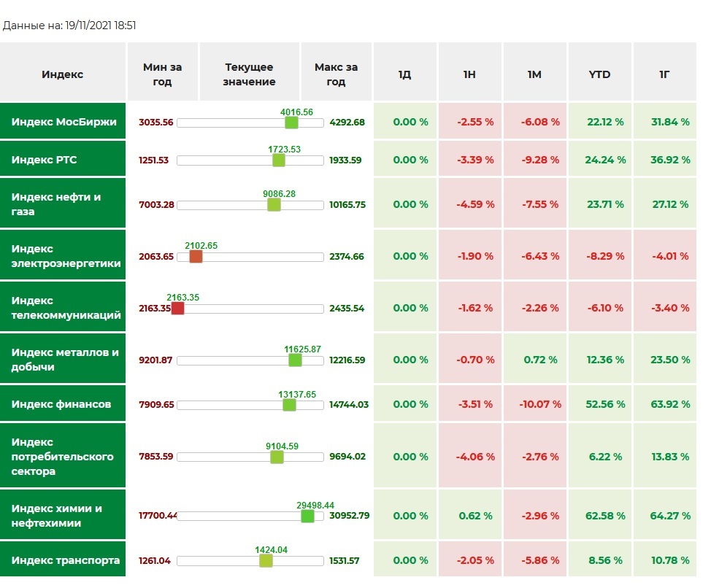Click the orange slider marker at 2102.65
This screenshot has width=711, height=588.
click(196, 257)
